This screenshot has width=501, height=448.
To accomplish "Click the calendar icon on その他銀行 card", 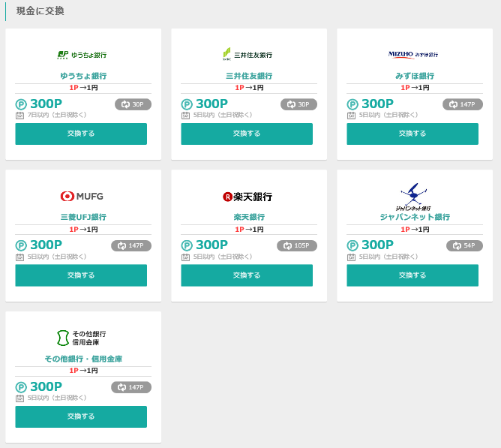I will [19, 398].
